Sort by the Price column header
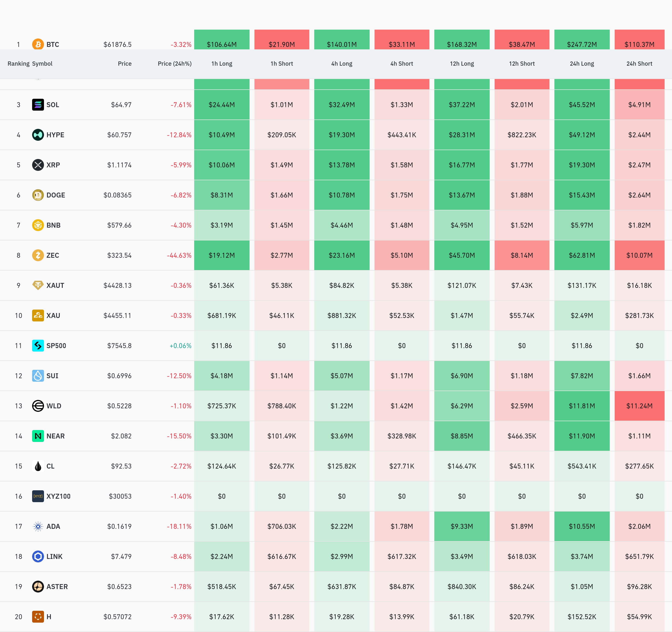Viewport: 672px width, 632px height. point(125,63)
